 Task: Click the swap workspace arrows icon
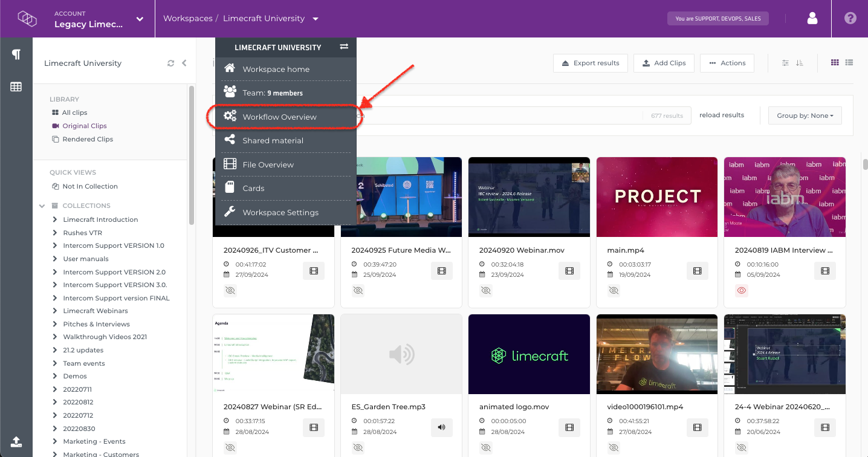point(344,47)
